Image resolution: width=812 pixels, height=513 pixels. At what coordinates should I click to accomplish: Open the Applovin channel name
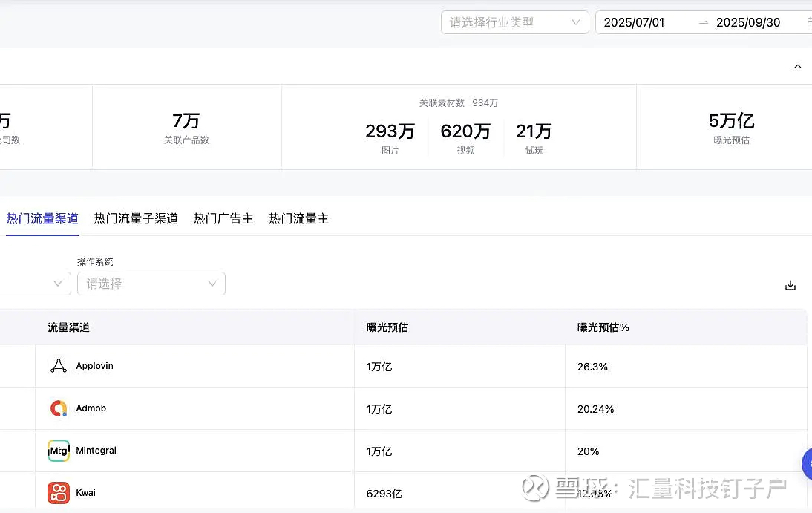[94, 366]
